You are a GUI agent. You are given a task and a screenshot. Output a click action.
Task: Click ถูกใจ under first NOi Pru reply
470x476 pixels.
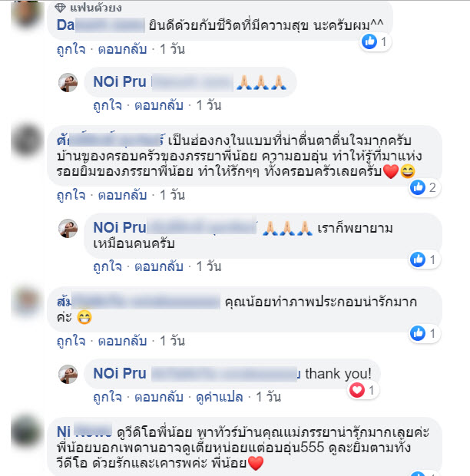[x=108, y=105]
